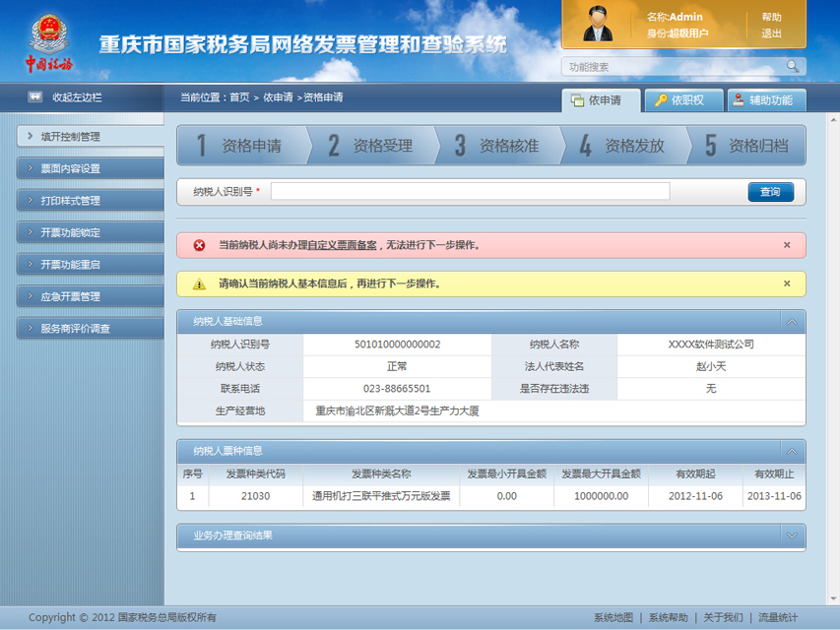The height and width of the screenshot is (630, 840).
Task: Dismiss the yellow warning message
Action: pos(787,283)
